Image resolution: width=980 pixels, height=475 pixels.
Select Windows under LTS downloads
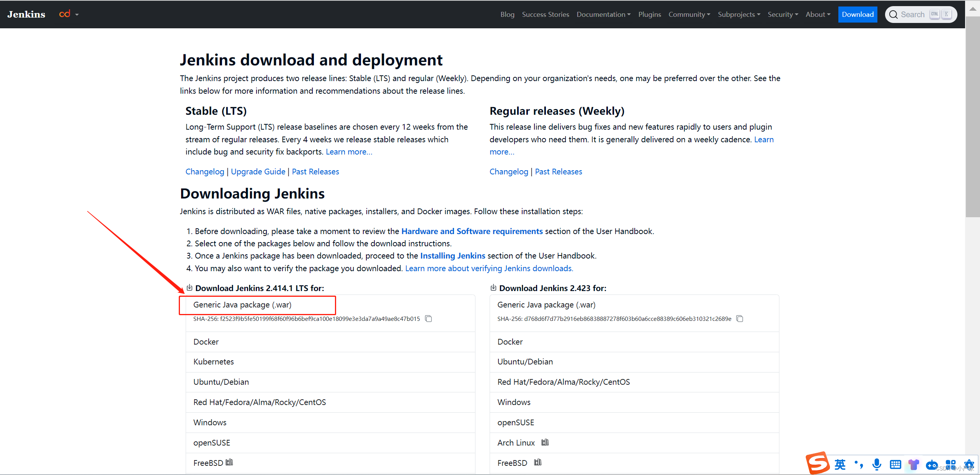tap(330, 423)
